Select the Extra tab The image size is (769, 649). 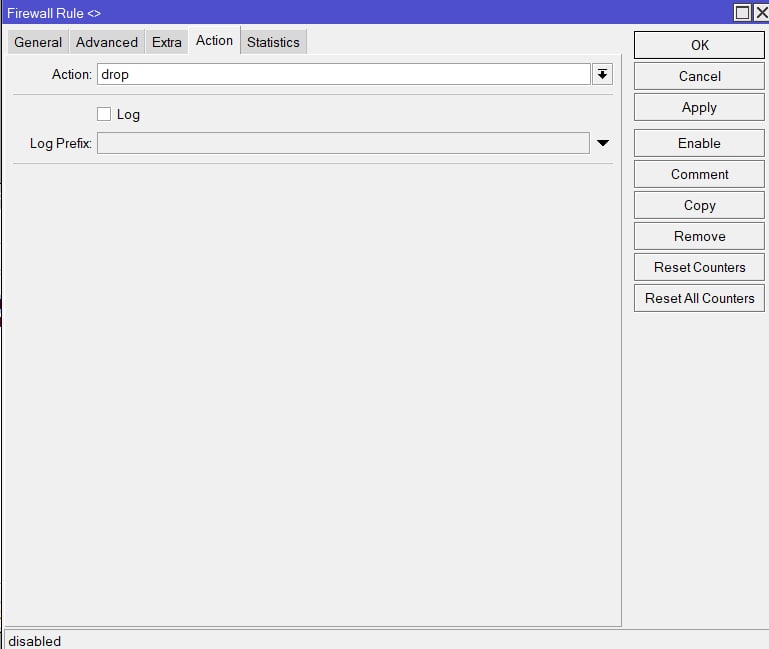coord(167,42)
